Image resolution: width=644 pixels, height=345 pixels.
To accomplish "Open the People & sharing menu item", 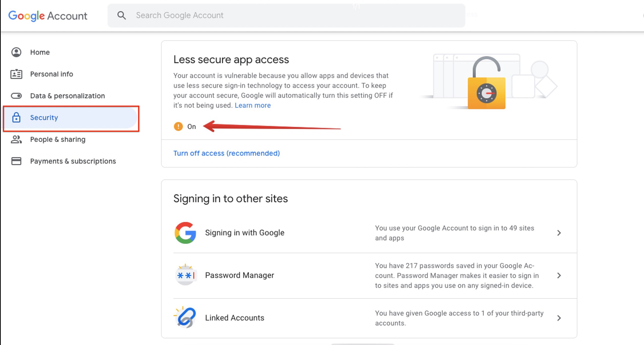I will [x=58, y=139].
